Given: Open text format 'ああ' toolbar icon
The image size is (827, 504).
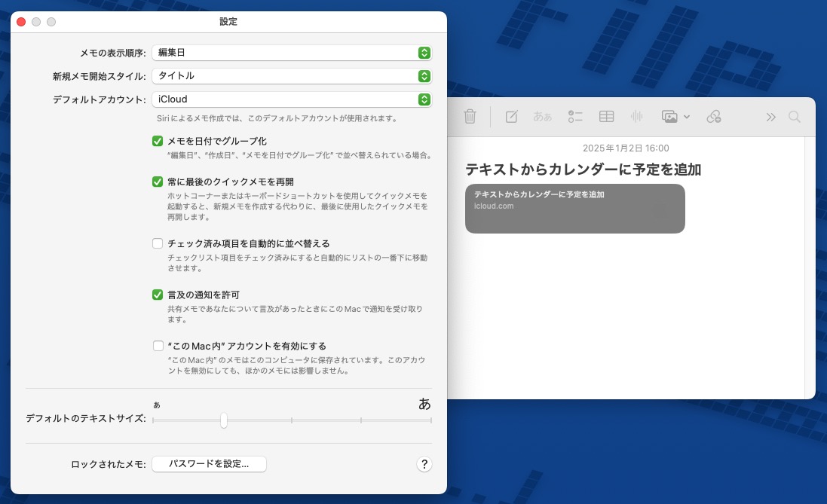Looking at the screenshot, I should click(542, 117).
